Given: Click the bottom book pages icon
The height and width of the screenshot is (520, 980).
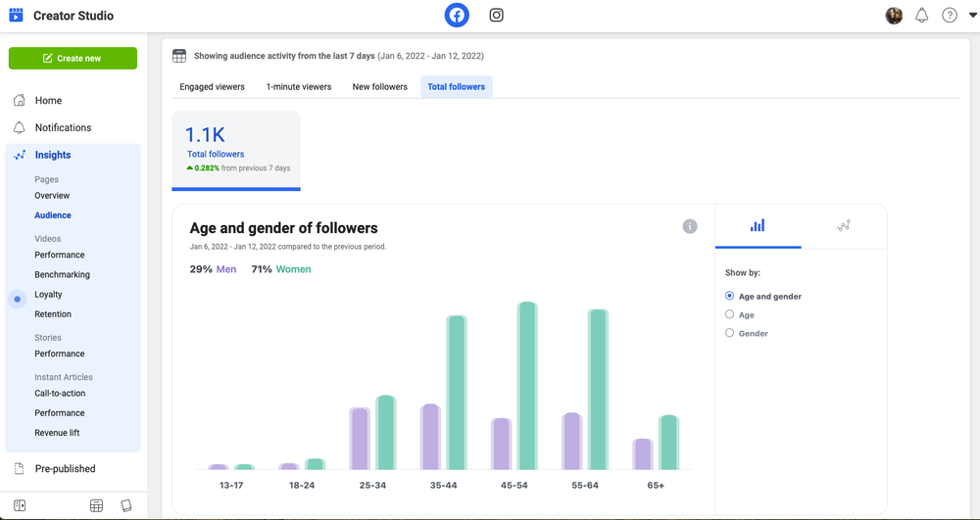Looking at the screenshot, I should coord(126,505).
